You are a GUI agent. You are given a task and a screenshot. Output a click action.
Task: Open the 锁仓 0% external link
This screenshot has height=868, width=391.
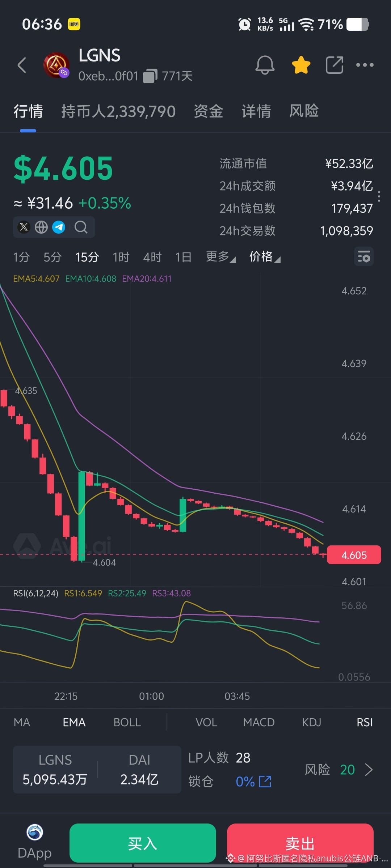(265, 781)
